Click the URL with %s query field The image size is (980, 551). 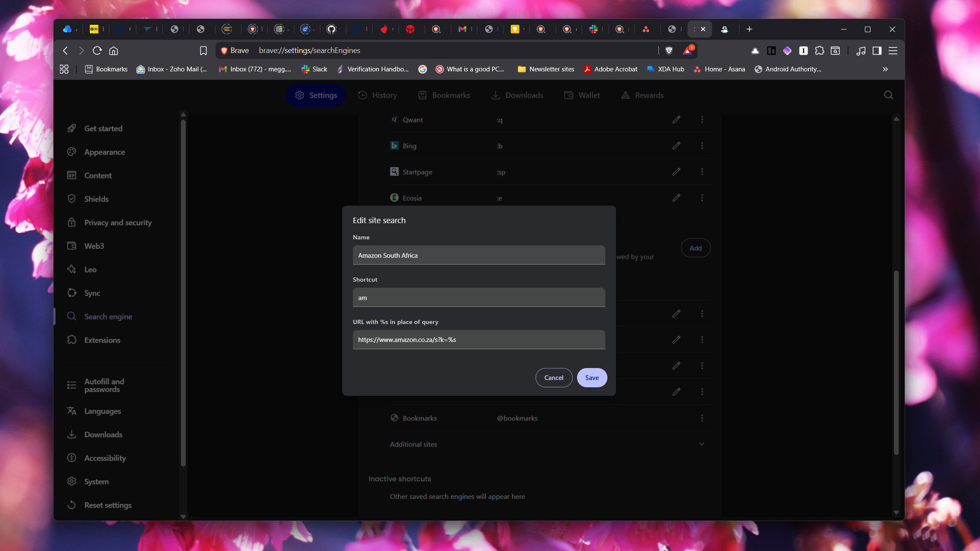click(479, 340)
